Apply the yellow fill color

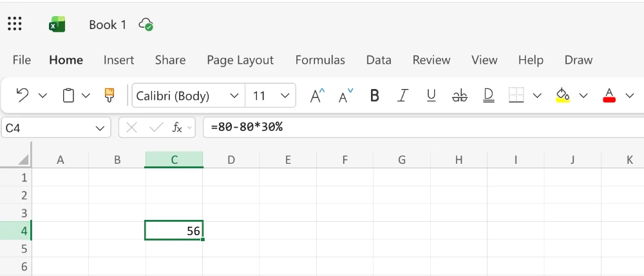pos(563,95)
